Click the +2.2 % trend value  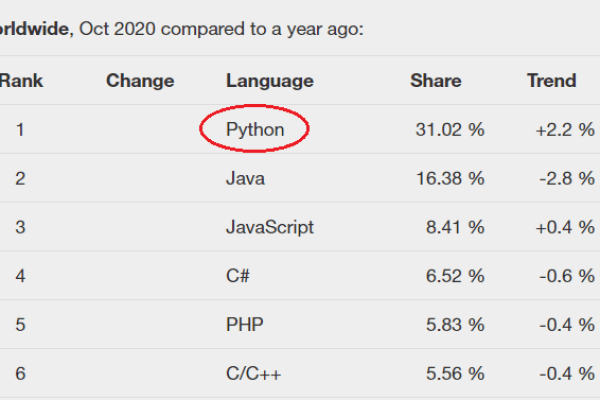565,130
